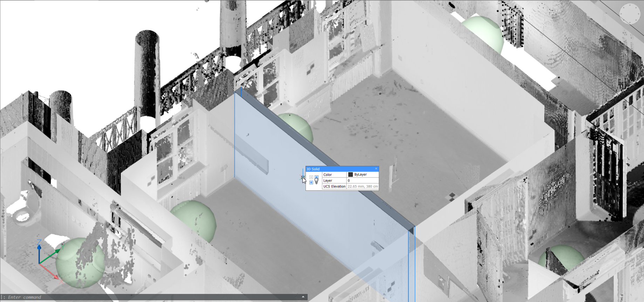Toggle the blue square behind the light bulb
This screenshot has height=302, width=644.
click(317, 177)
